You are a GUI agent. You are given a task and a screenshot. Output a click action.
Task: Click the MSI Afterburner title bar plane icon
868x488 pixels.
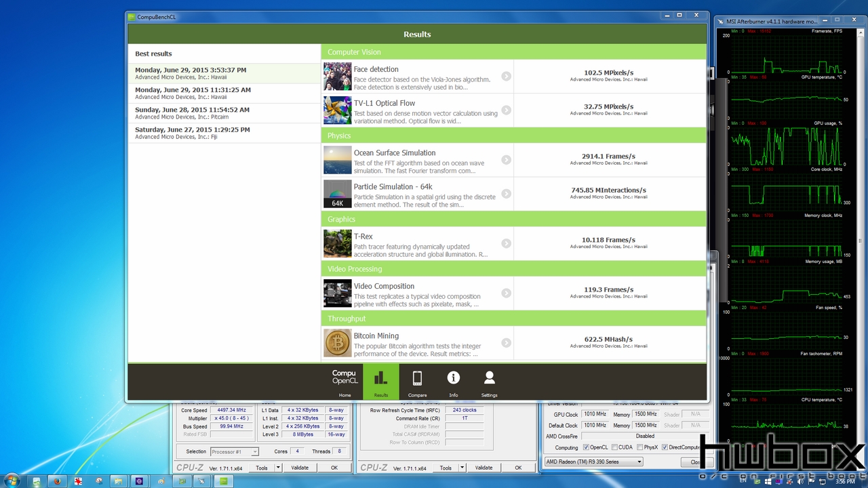(x=721, y=22)
